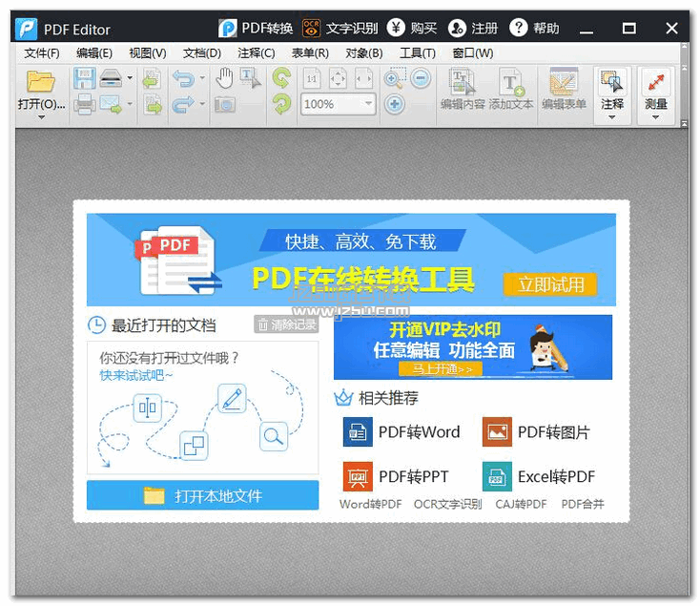Click lower green rotate arrow icon

coord(281,104)
